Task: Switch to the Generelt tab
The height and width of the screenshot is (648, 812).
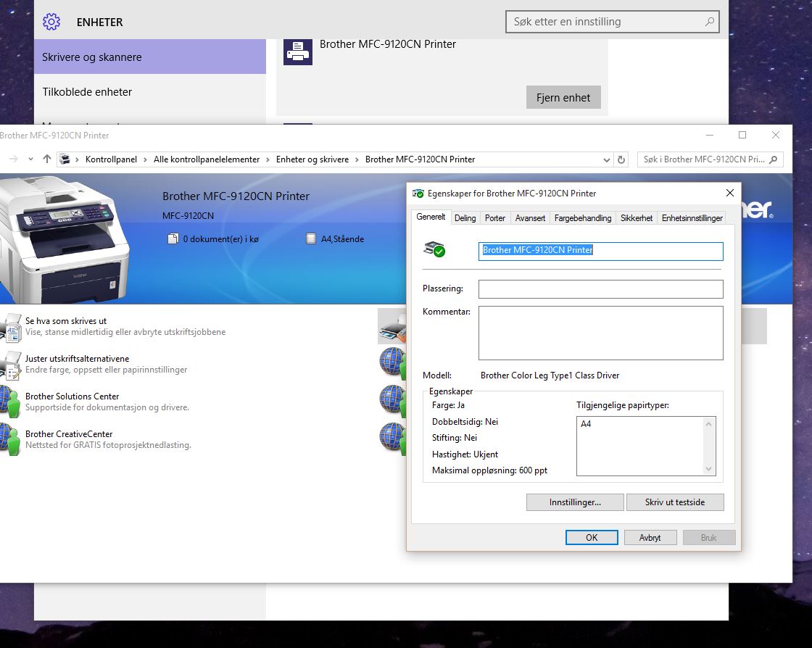Action: [431, 217]
